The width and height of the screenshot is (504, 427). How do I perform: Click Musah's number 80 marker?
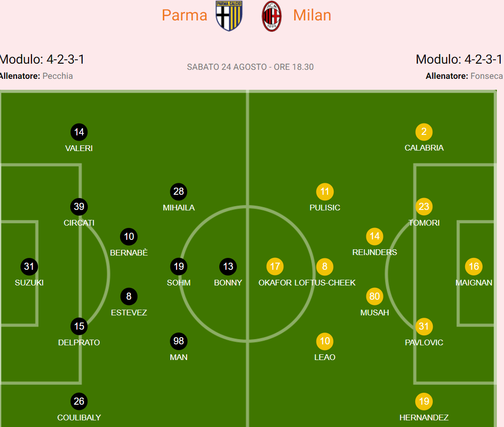pos(374,297)
